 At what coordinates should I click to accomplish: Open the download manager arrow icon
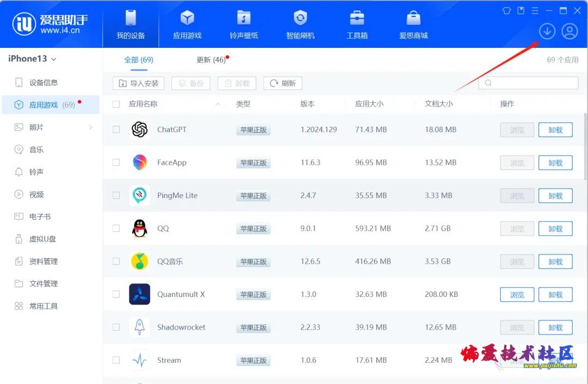click(547, 31)
